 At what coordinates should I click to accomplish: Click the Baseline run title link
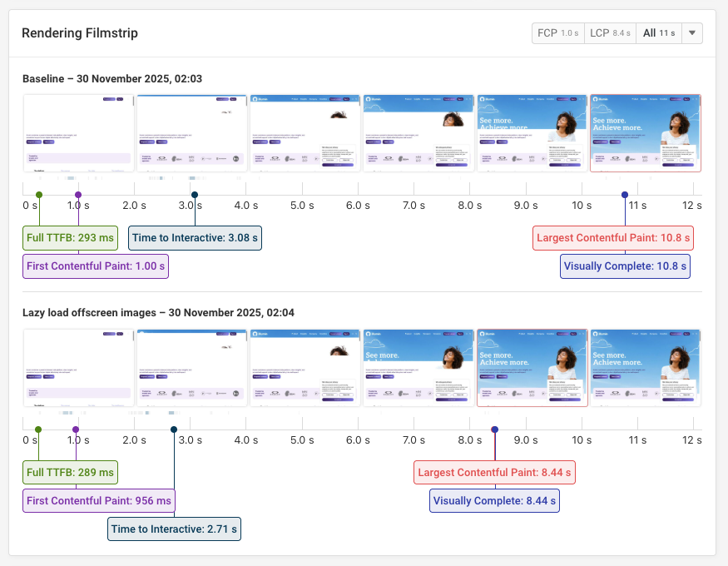click(x=112, y=79)
